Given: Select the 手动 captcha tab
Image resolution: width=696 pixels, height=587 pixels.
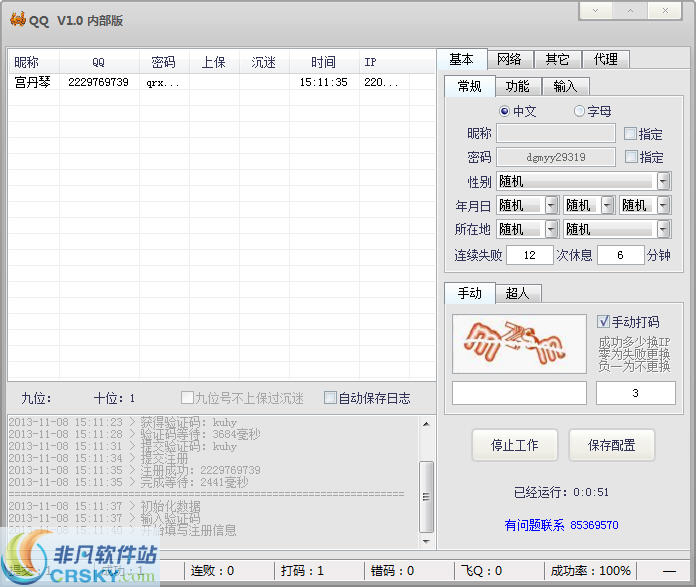Looking at the screenshot, I should 470,293.
